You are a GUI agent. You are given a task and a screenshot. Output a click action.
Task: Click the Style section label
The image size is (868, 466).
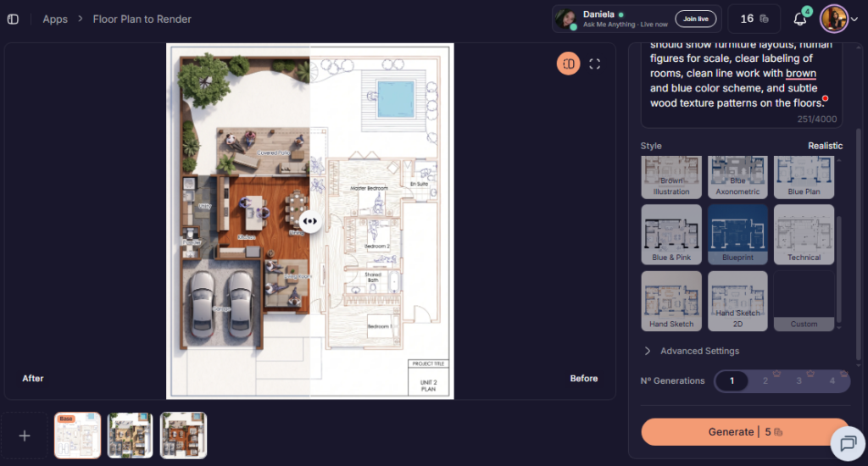[x=651, y=146]
